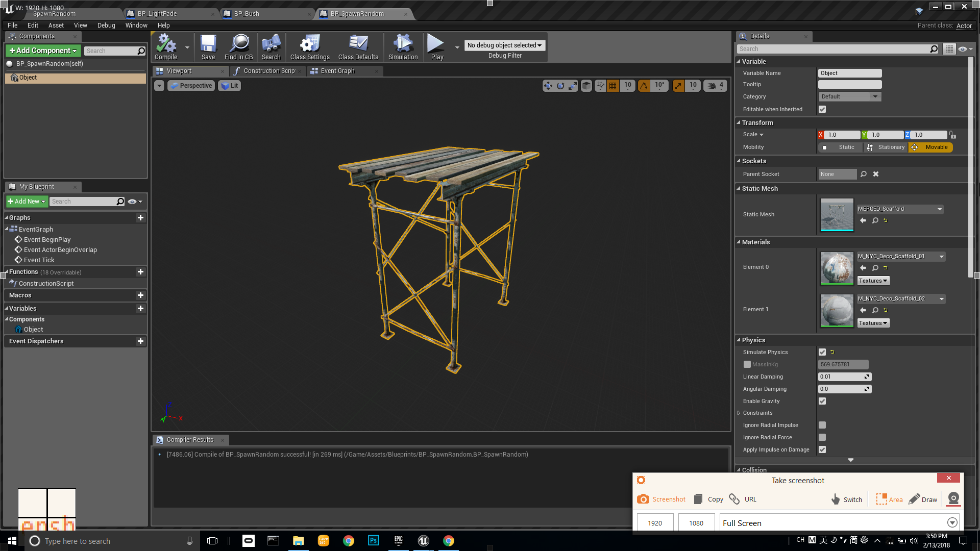Use selected asset for Element 0 material
980x551 pixels.
[863, 268]
